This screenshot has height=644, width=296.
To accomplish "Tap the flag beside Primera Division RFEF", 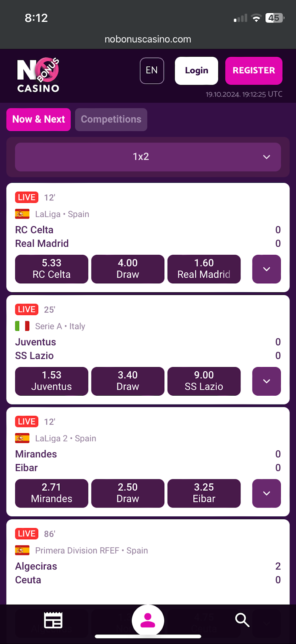I will click(x=22, y=550).
